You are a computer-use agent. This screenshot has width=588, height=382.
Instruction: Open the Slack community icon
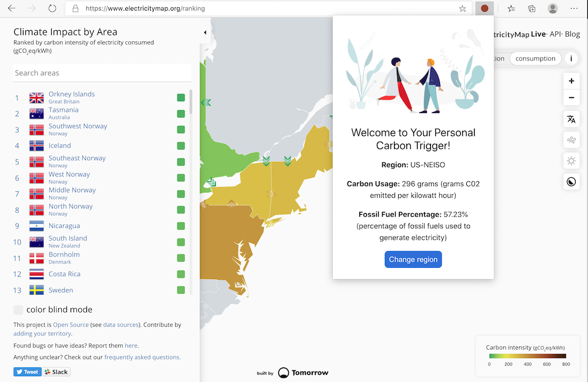(56, 371)
